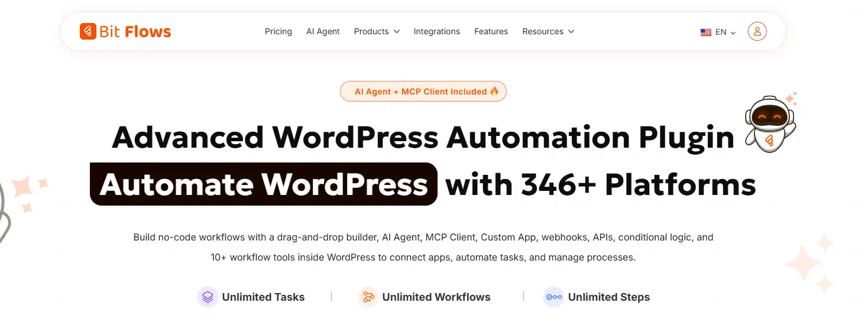Click the AI Agent + MCP Client Included badge
This screenshot has height=335, width=868.
423,92
